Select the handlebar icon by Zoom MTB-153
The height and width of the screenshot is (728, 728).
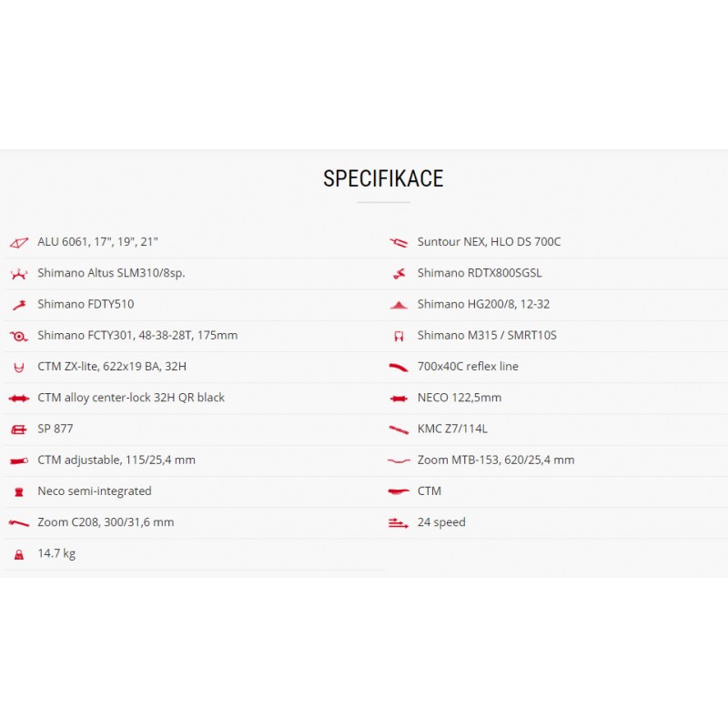click(x=399, y=460)
